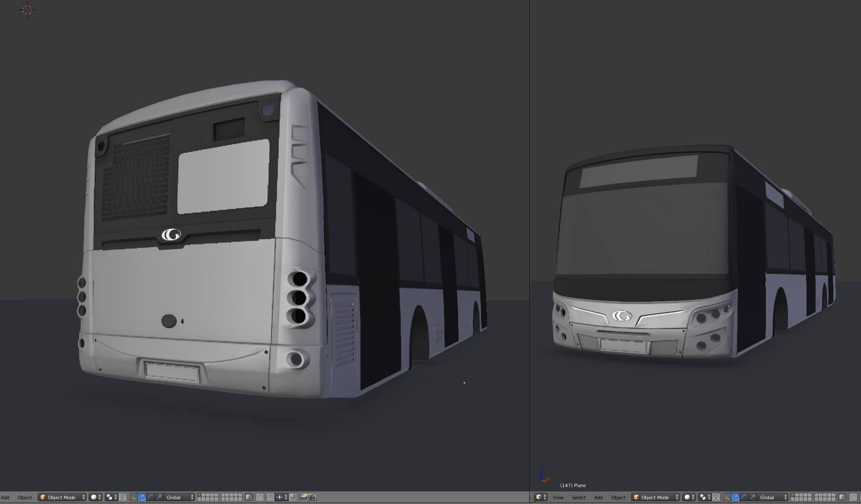The image size is (861, 504).
Task: Open Global orientation dropdown in right viewport
Action: pyautogui.click(x=773, y=497)
